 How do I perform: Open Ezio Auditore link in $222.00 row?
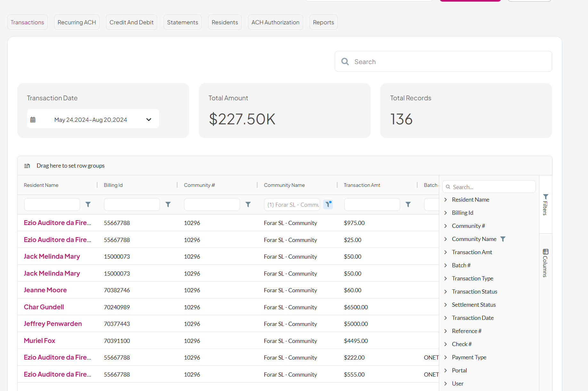click(x=58, y=357)
